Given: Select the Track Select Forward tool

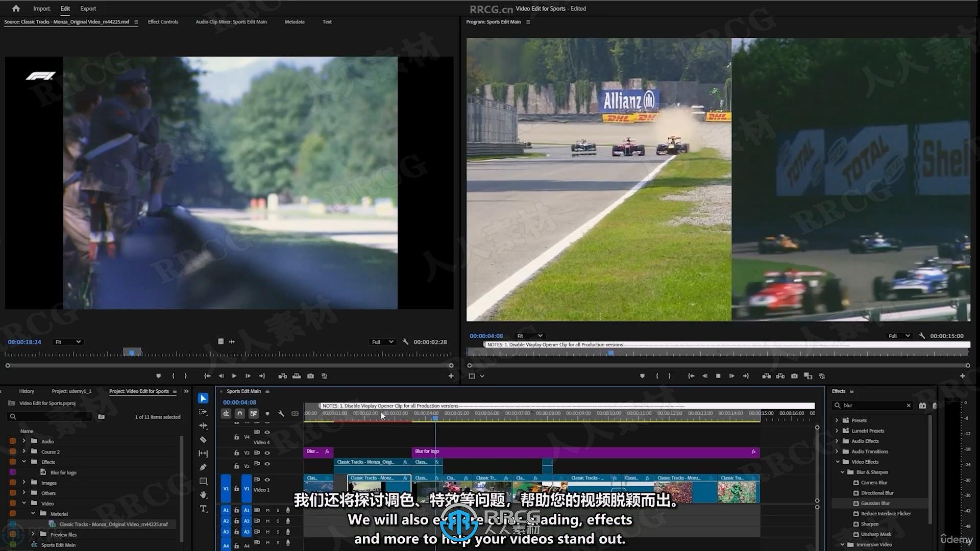Looking at the screenshot, I should pyautogui.click(x=203, y=412).
